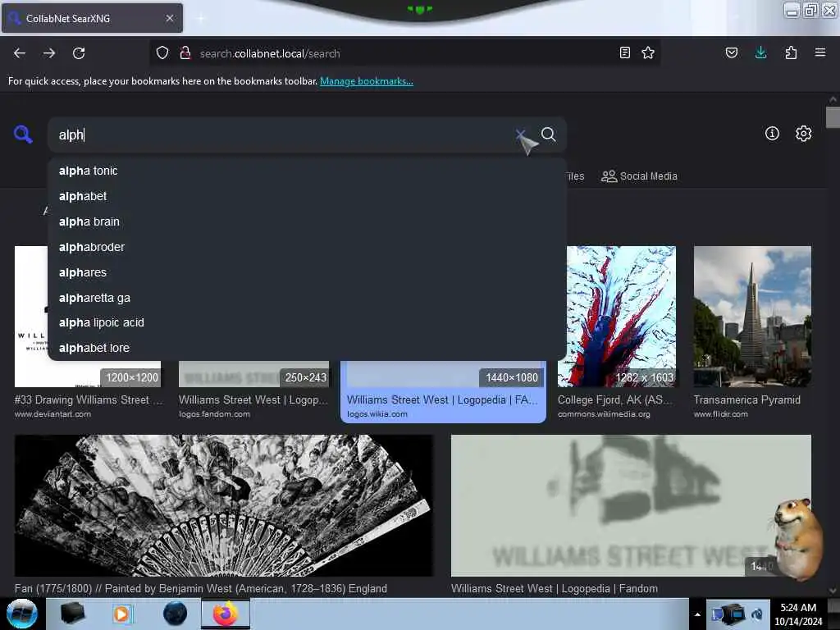Choose suggestion 'alphabet lore'

(x=307, y=348)
